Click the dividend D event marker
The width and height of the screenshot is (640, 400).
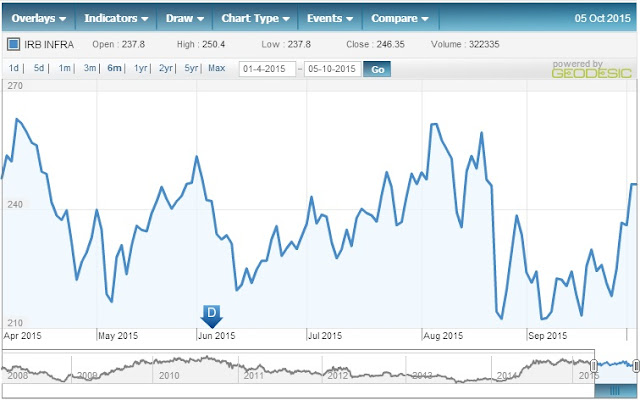tap(211, 316)
